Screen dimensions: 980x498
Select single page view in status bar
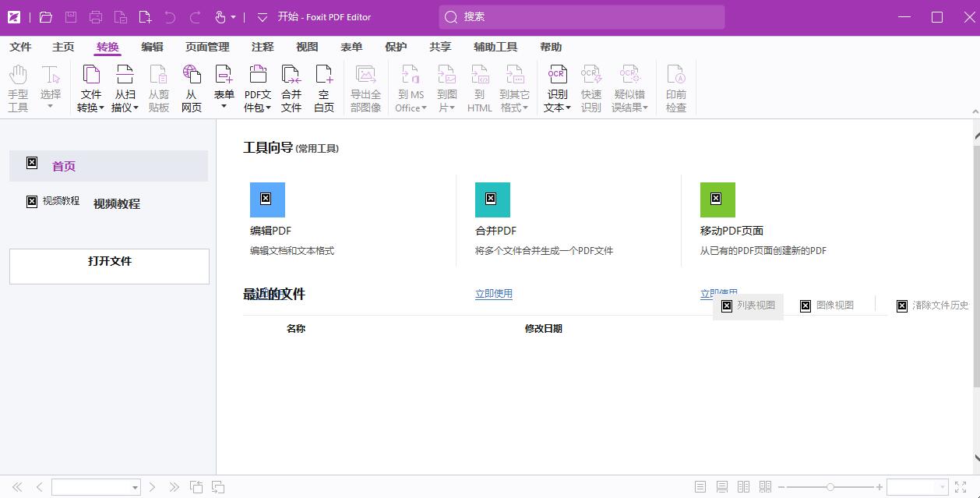coord(700,487)
